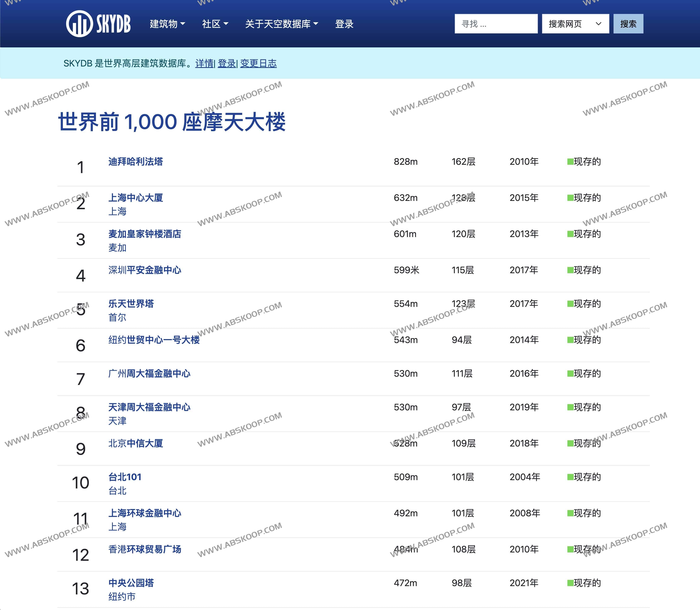
Task: Click the 搜索 button
Action: point(628,23)
